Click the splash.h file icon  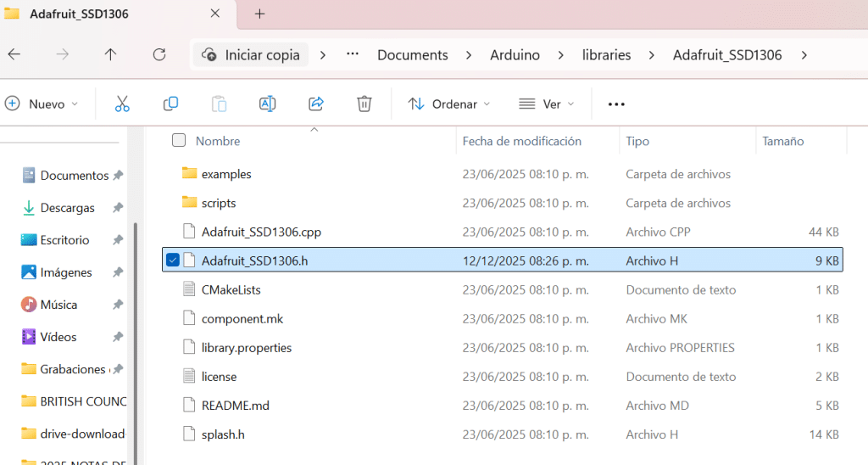[189, 434]
